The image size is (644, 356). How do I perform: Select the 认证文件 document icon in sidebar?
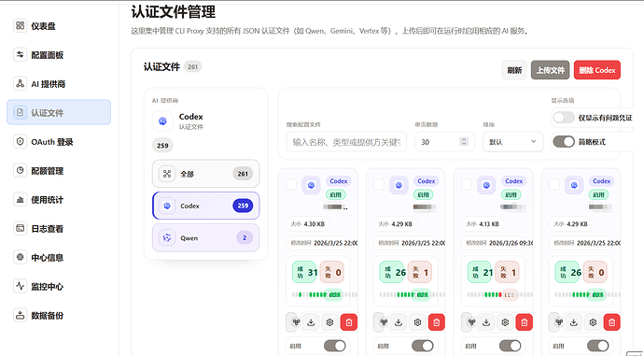coord(20,112)
